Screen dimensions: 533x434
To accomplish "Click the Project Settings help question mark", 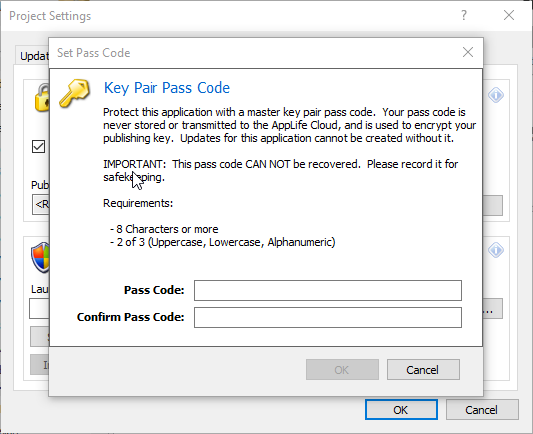I will (464, 15).
